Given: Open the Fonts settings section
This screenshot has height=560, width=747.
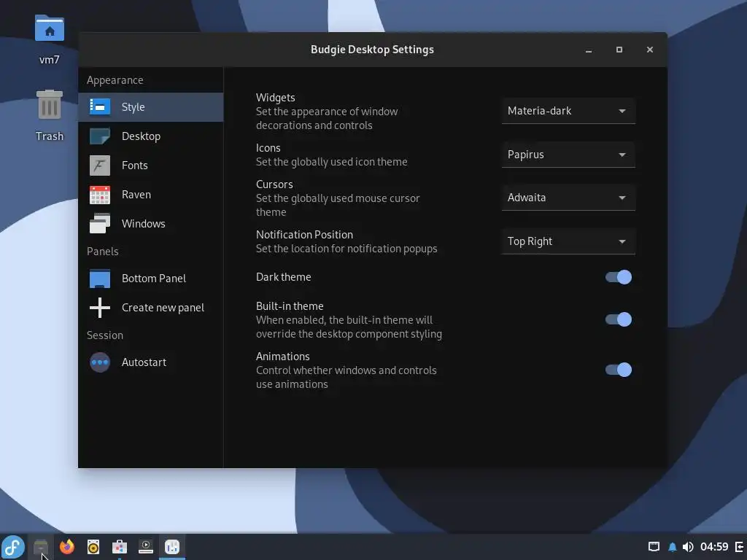Looking at the screenshot, I should point(150,166).
